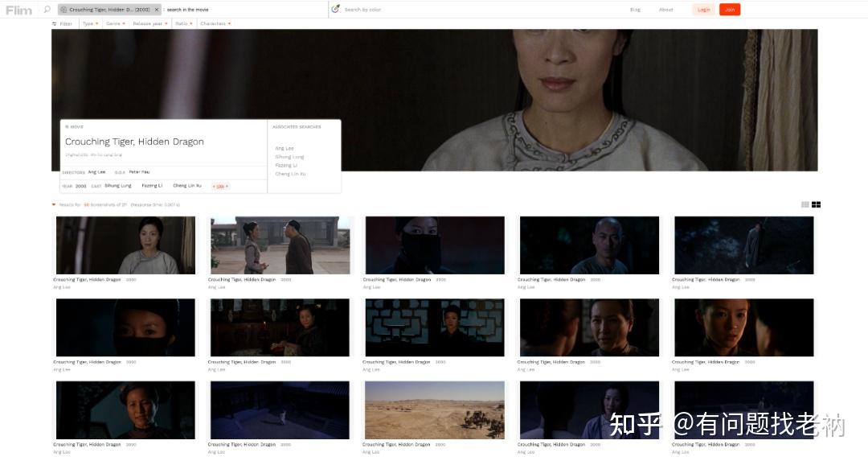This screenshot has height=461, width=868.
Task: Click Ang Lee under the desert thumbnail
Action: (x=371, y=452)
